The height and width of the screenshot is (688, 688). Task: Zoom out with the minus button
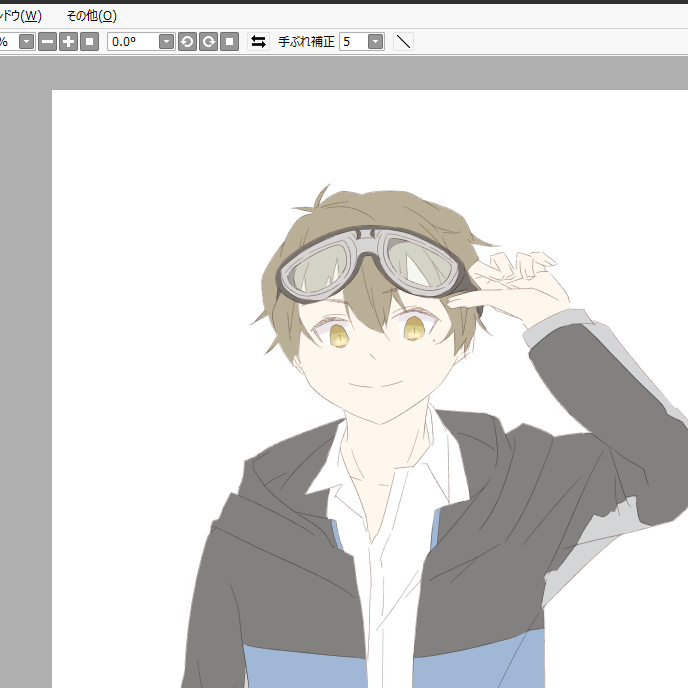click(47, 42)
